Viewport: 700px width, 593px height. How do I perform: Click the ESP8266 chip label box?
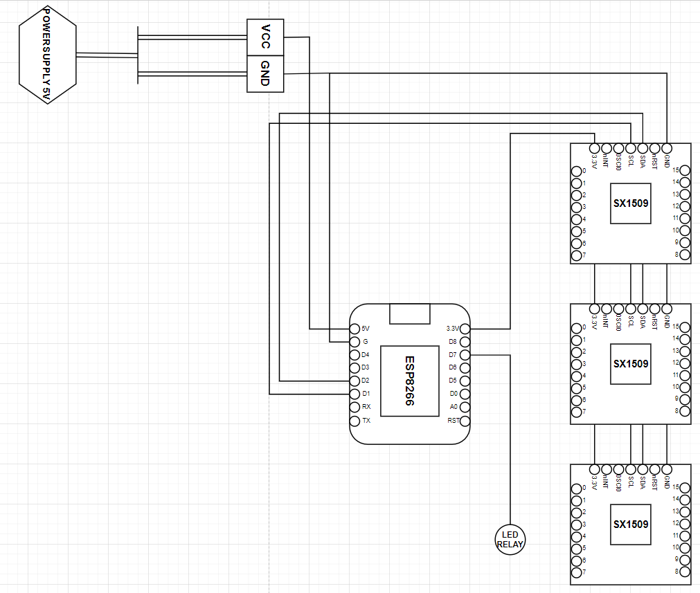(410, 381)
